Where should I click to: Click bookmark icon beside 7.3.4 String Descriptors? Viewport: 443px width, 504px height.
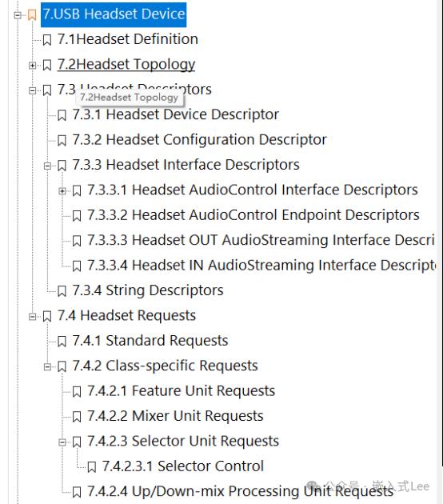(x=62, y=291)
